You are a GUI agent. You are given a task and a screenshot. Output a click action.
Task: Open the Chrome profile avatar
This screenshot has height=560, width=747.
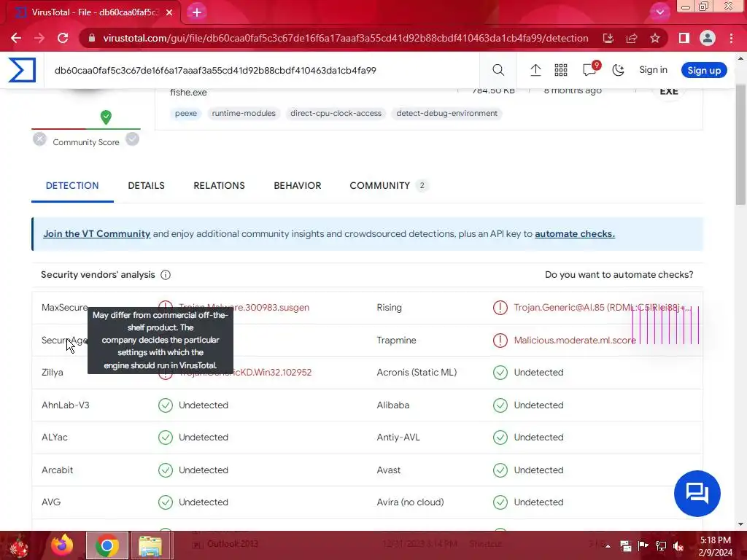click(x=708, y=38)
